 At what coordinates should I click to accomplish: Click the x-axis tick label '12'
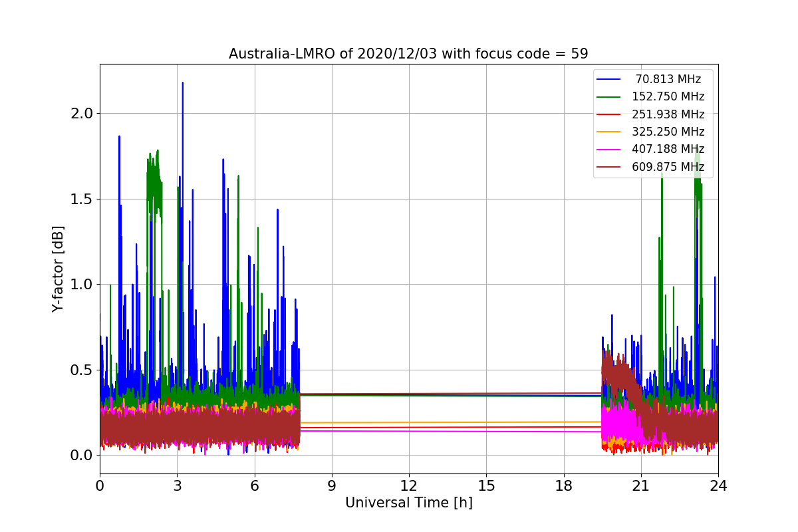point(409,485)
